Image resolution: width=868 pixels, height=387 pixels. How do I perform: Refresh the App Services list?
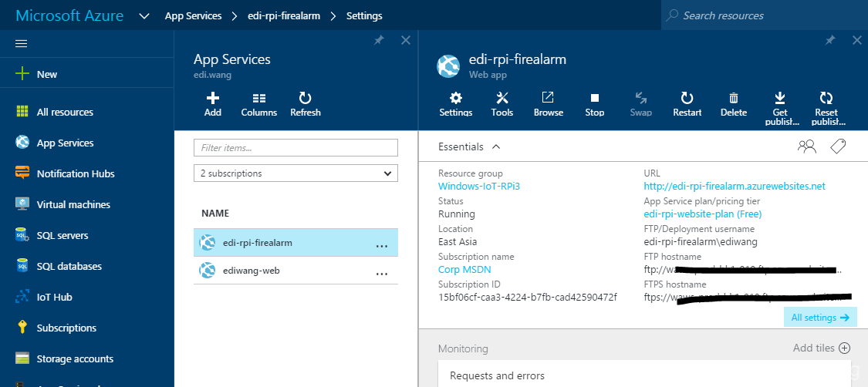[306, 105]
